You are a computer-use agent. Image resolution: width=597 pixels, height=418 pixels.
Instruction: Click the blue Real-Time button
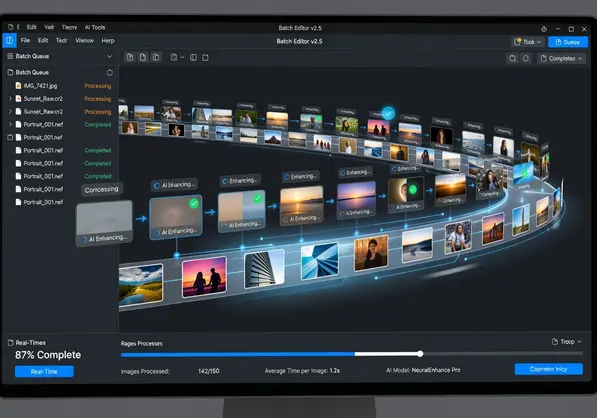[x=44, y=372]
